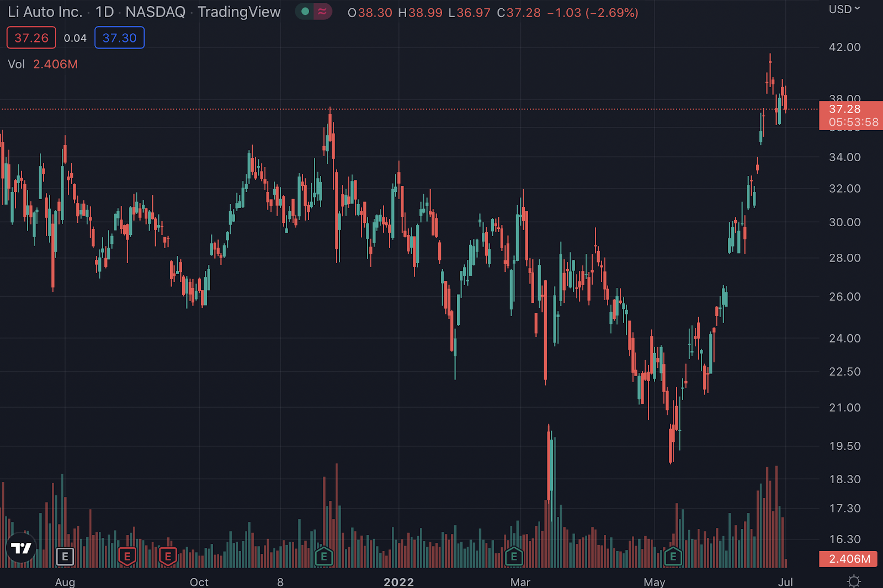Click the open value O38.30
Screen dimensions: 883x588
point(370,13)
